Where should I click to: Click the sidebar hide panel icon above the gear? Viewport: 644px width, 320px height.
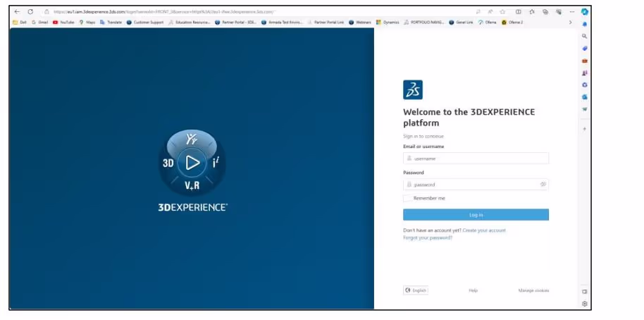coord(584,292)
